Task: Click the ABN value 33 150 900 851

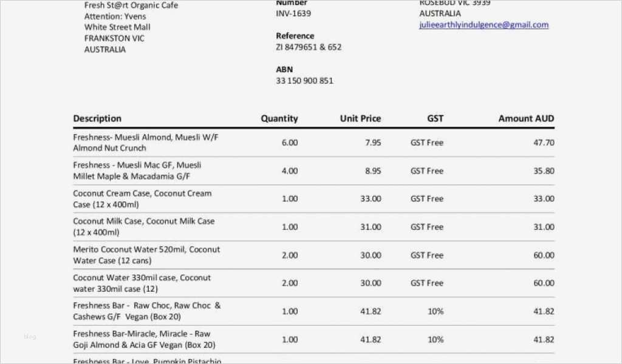Action: (x=304, y=81)
